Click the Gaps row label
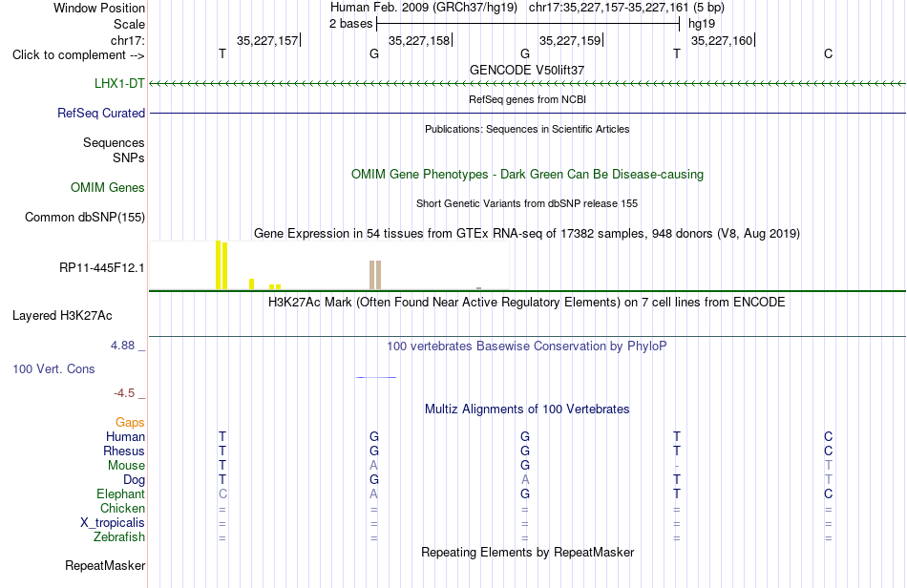Screen dimensions: 907x588 (x=130, y=422)
